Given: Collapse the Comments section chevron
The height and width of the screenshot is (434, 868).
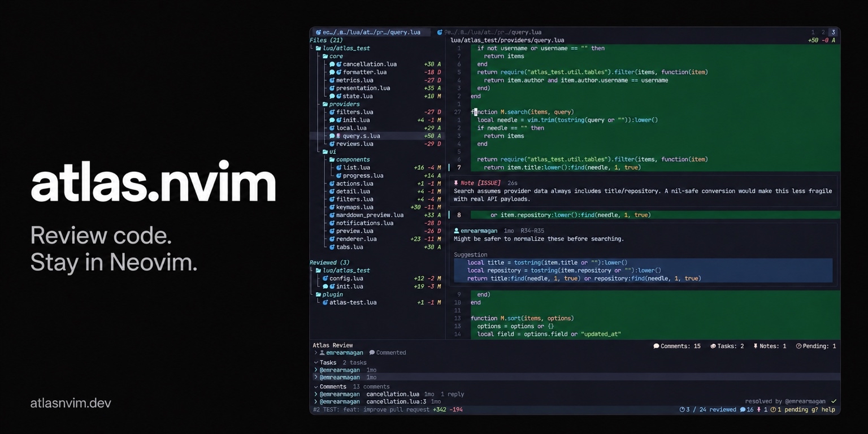Looking at the screenshot, I should [x=316, y=387].
